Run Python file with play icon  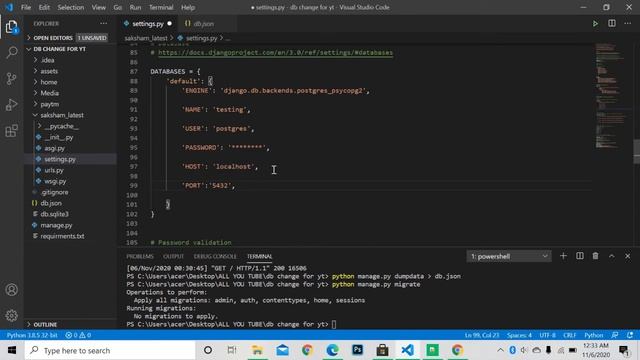(595, 24)
